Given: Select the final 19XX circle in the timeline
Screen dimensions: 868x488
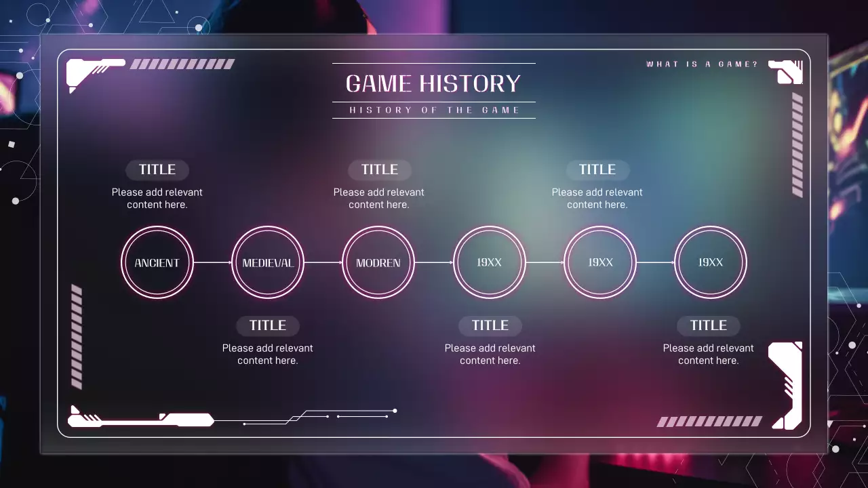Looking at the screenshot, I should [711, 262].
